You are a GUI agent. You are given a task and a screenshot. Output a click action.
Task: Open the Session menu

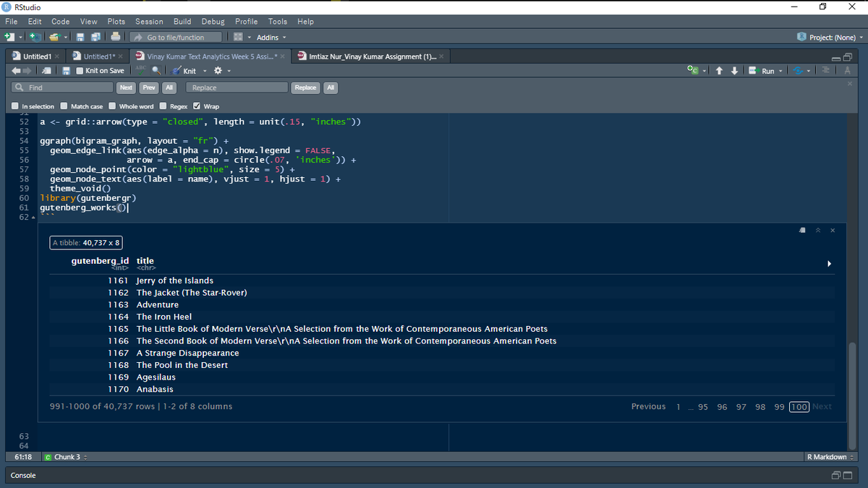pos(149,22)
